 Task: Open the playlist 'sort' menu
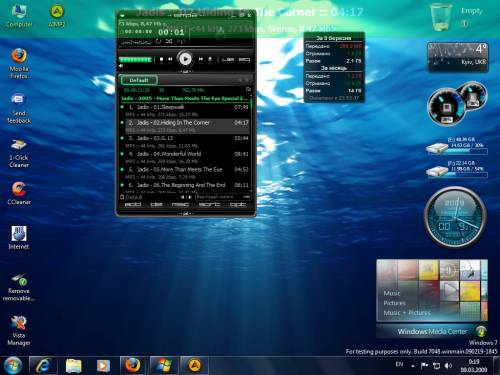209,204
